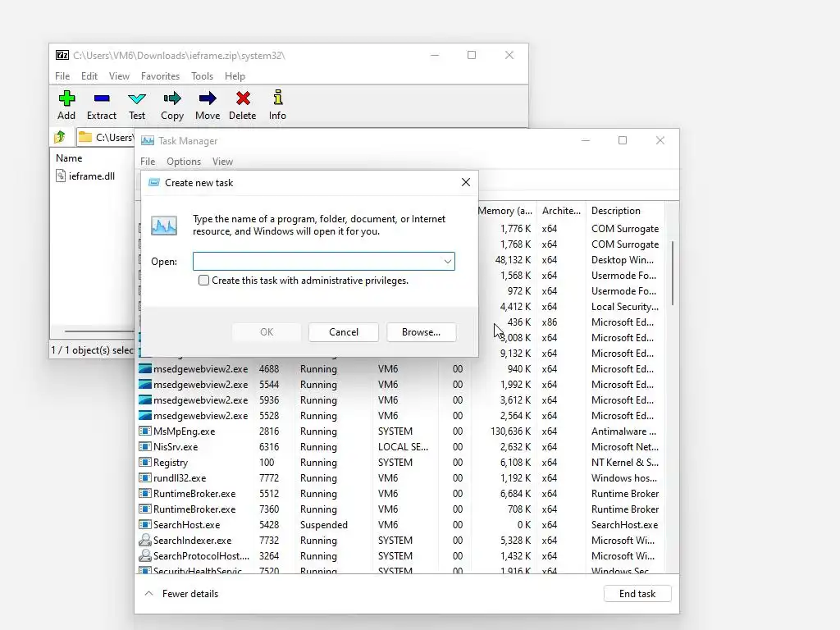Open 7-Zip File menu
This screenshot has width=840, height=630.
coord(62,76)
